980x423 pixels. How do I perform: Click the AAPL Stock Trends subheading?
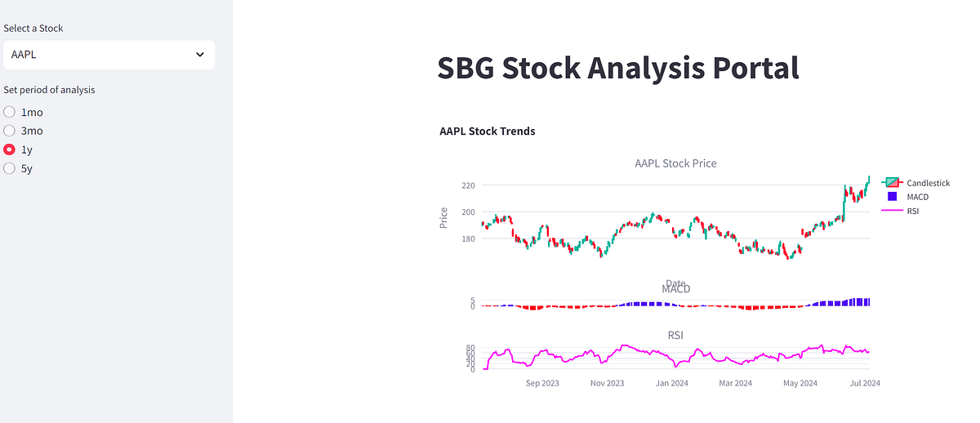[x=488, y=131]
